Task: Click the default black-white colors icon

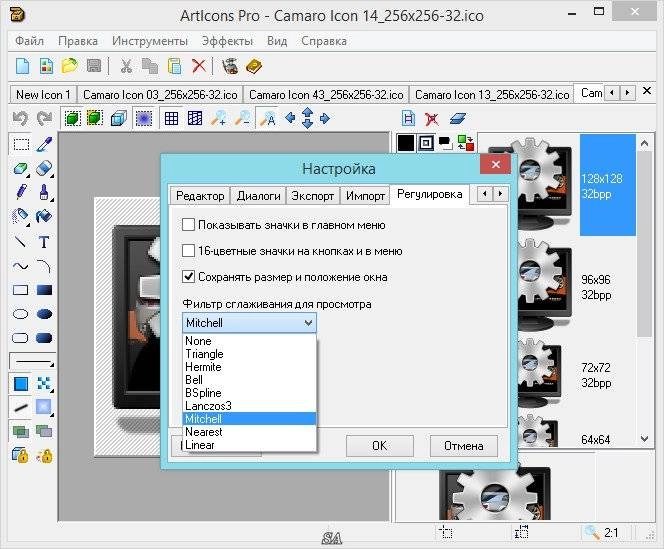Action: (x=445, y=143)
